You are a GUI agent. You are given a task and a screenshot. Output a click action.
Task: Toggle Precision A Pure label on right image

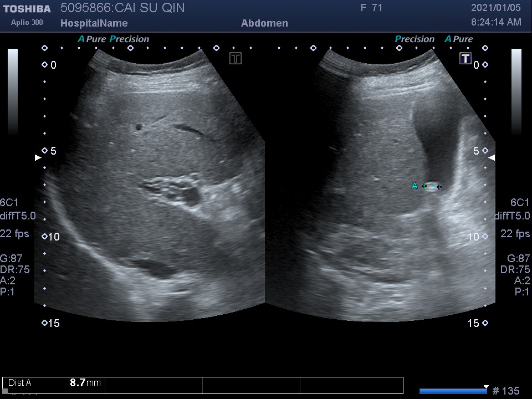(433, 39)
